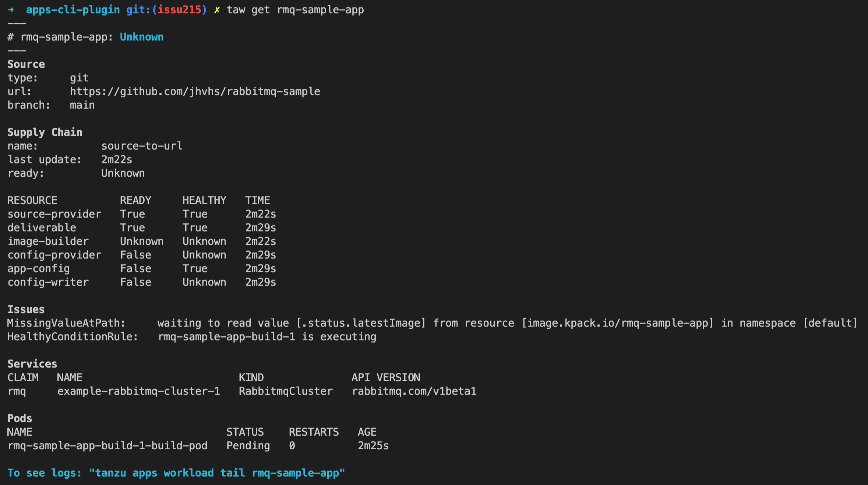The width and height of the screenshot is (868, 485).
Task: Click the 'Issues' section heading
Action: tap(26, 309)
